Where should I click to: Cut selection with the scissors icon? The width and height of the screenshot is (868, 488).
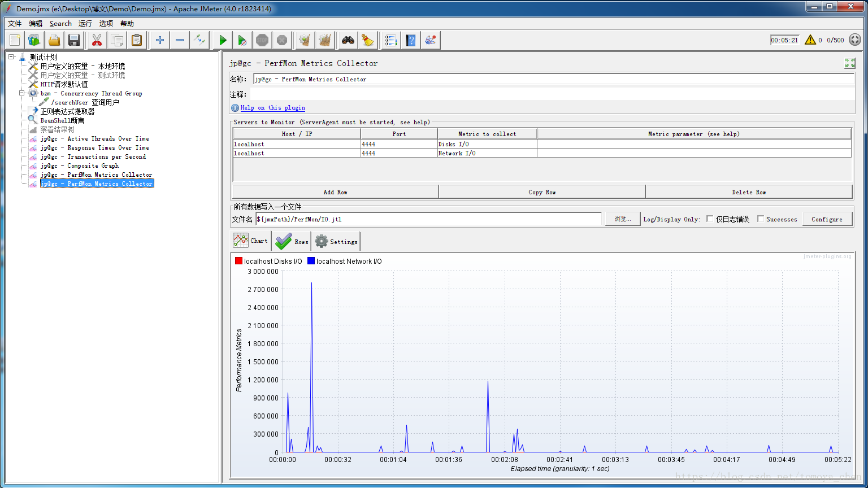pos(97,40)
